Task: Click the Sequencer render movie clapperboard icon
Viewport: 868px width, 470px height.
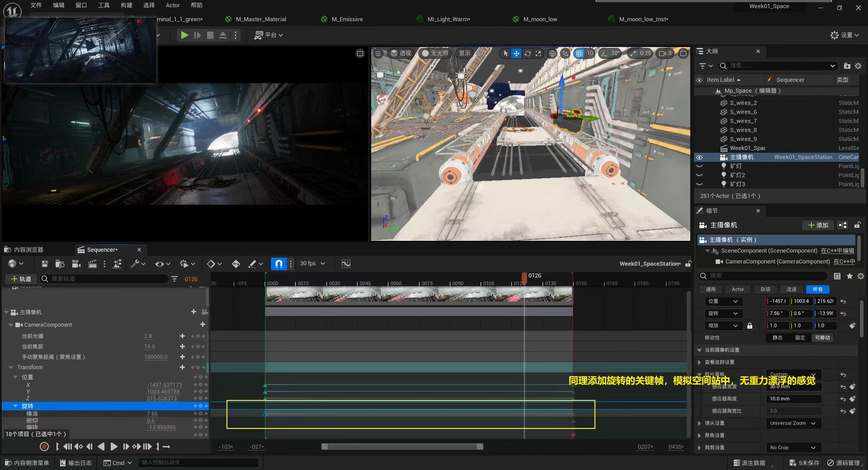Action: pyautogui.click(x=92, y=263)
